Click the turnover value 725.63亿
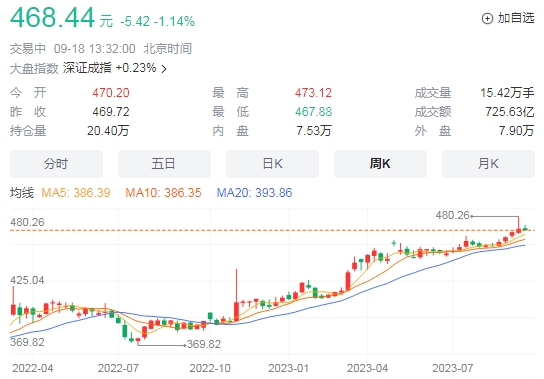544x379 pixels. (x=510, y=112)
